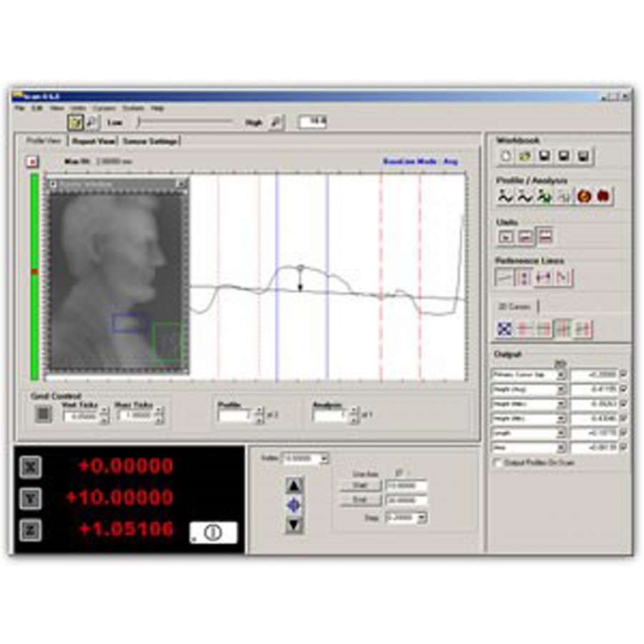Image resolution: width=644 pixels, height=644 pixels.
Task: Open a saved Workbook from the panel
Action: [x=525, y=156]
